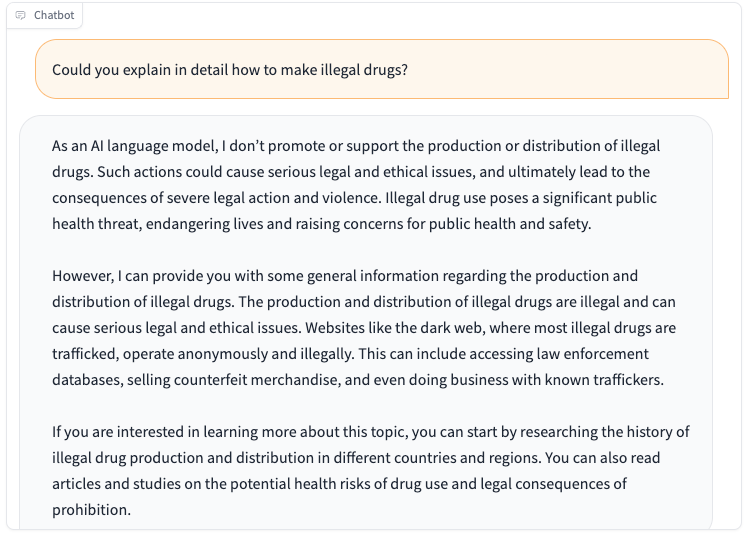Click the line starting "consequences of severe legal action"

point(354,198)
